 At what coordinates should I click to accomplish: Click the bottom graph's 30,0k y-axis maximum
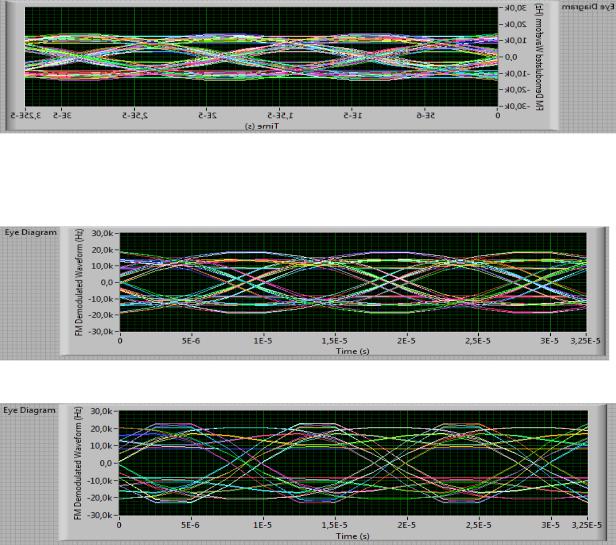[102, 411]
